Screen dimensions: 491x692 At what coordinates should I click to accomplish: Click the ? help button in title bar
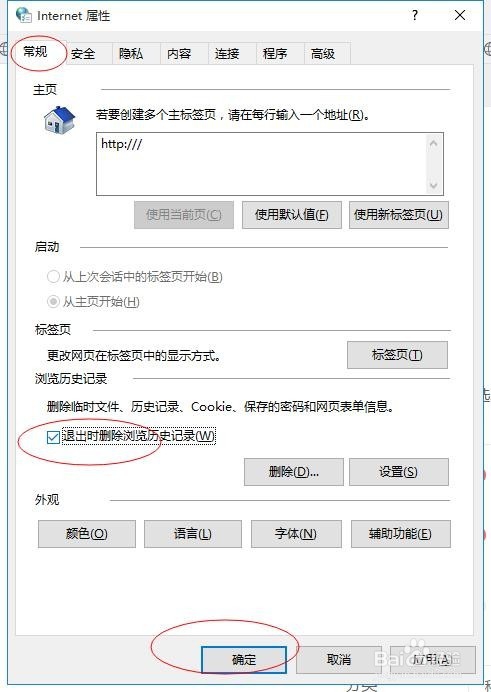[414, 15]
